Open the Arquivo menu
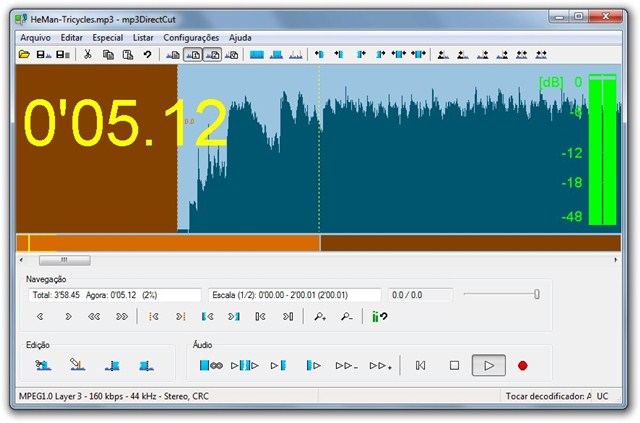 pos(36,38)
